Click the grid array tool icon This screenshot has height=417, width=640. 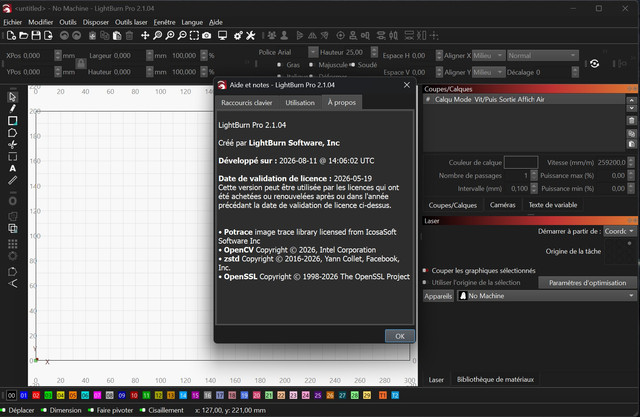point(13,244)
